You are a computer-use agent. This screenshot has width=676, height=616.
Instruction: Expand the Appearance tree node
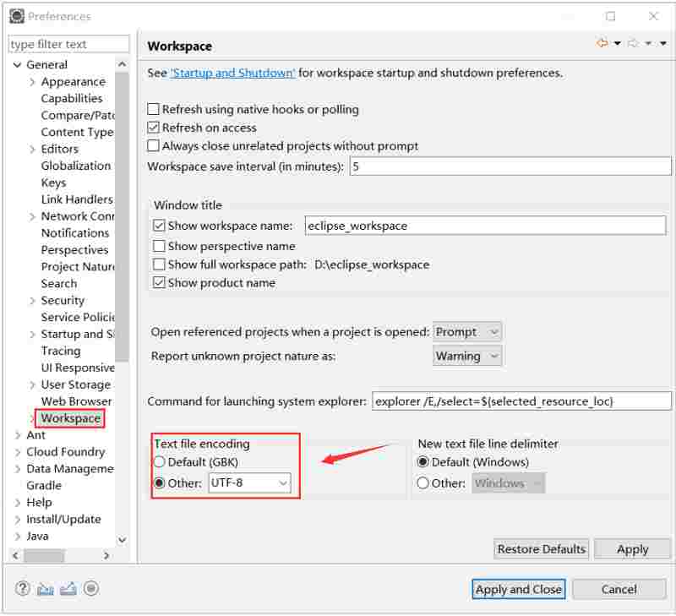(32, 82)
